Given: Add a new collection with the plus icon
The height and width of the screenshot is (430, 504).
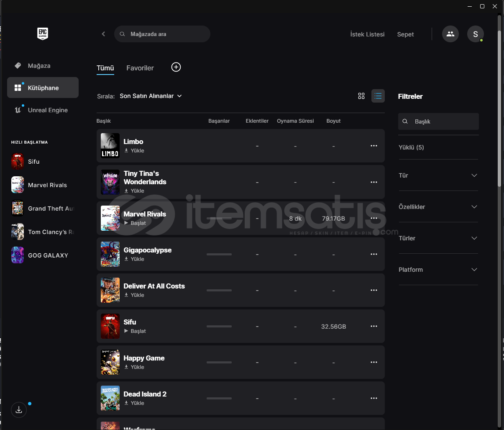Looking at the screenshot, I should tap(176, 67).
